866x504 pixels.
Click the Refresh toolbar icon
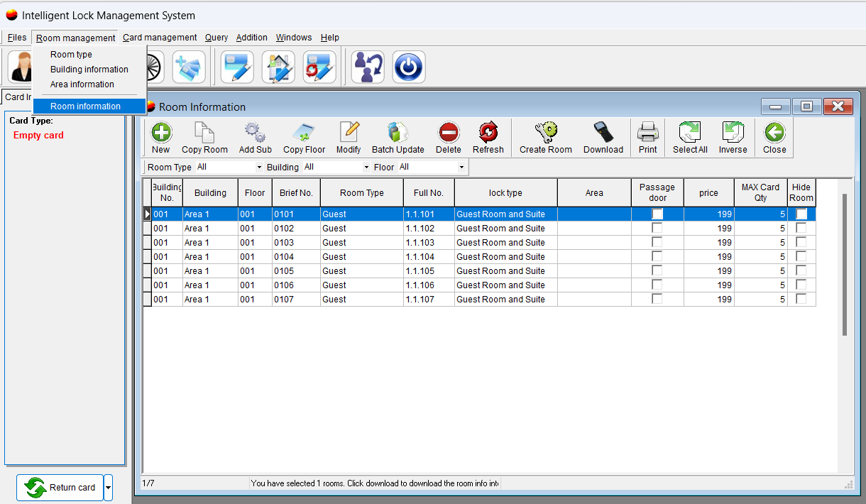(x=488, y=132)
